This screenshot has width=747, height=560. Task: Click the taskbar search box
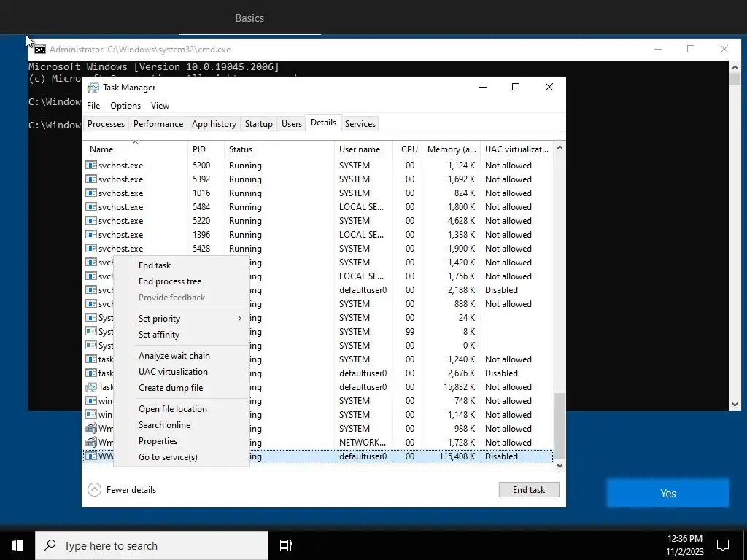(x=152, y=545)
